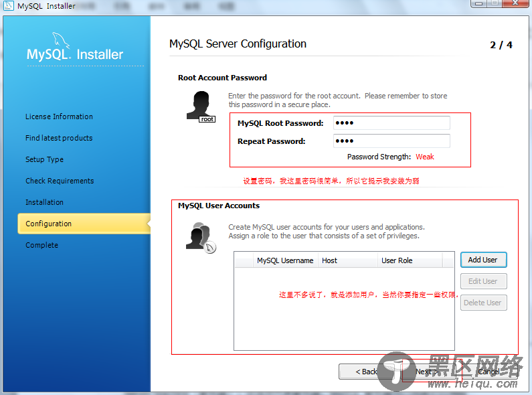The image size is (532, 395).
Task: Select Installation step in sidebar
Action: [x=44, y=202]
